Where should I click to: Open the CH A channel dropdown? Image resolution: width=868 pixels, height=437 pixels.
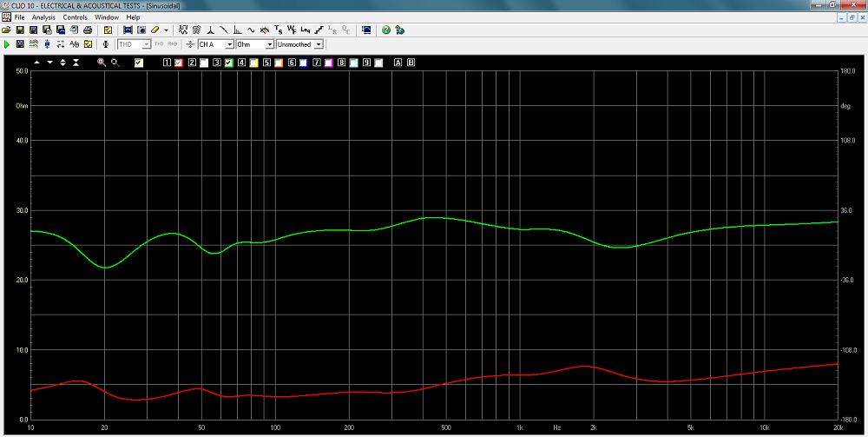pos(229,44)
